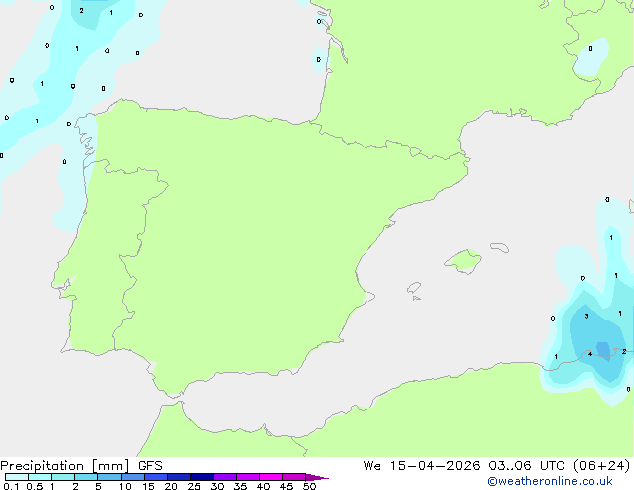The width and height of the screenshot is (634, 490).
Task: Click the '25' legend scale label
Action: (194, 486)
